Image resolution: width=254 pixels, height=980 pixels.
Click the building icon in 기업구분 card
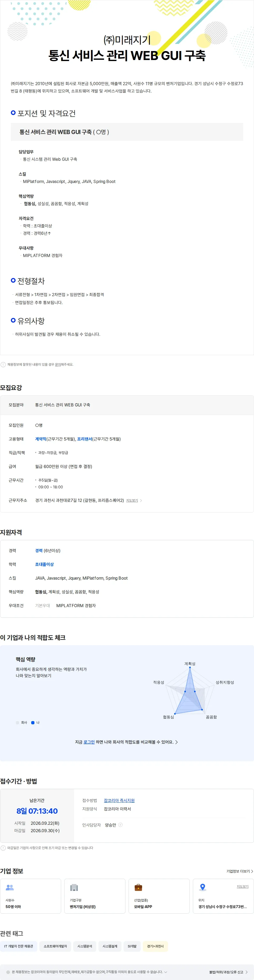(x=74, y=887)
